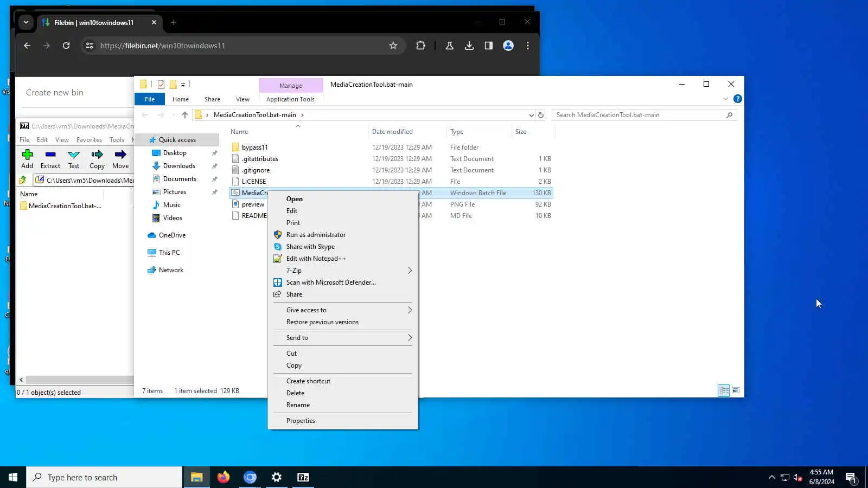Viewport: 868px width, 488px height.
Task: Click Create new bin link
Action: tap(55, 93)
